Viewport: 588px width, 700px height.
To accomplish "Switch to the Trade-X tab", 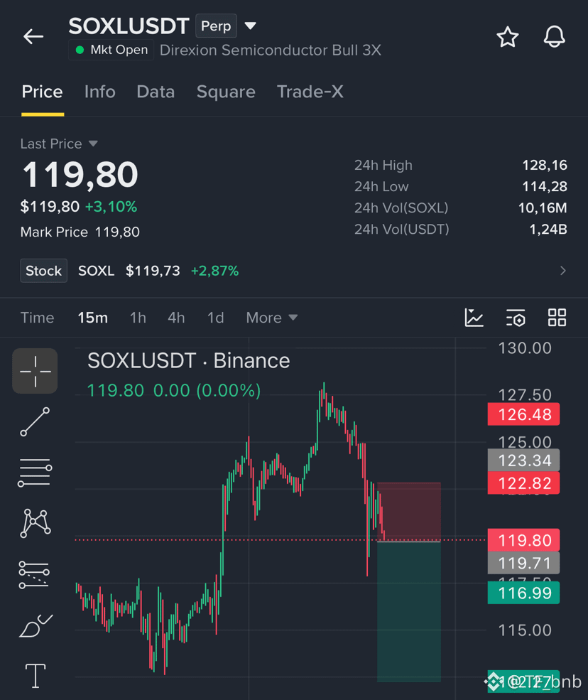I will 310,92.
